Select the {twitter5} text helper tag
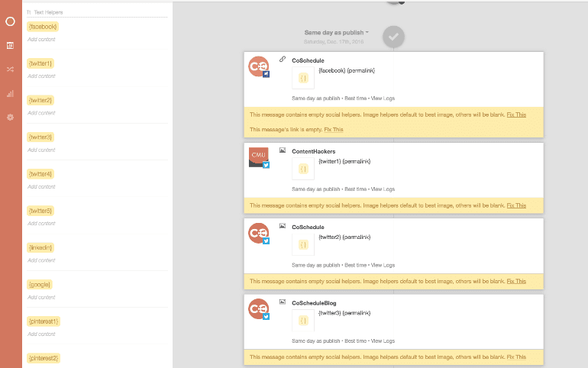588x368 pixels. [40, 211]
